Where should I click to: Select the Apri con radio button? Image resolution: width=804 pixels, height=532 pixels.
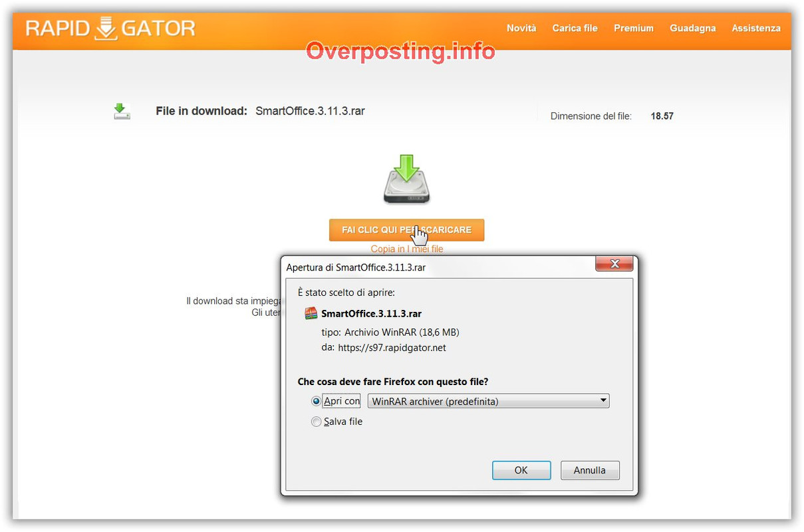coord(316,402)
